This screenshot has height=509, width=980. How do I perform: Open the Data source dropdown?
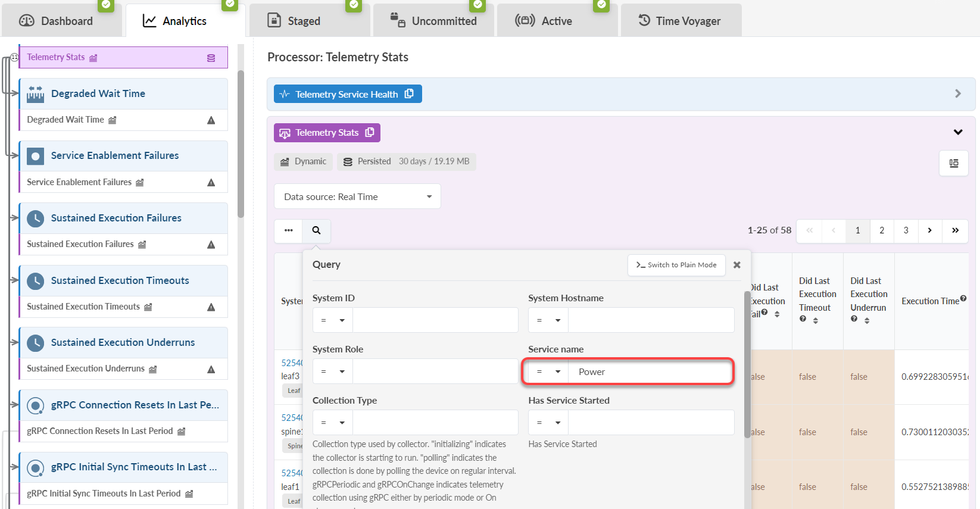[357, 196]
